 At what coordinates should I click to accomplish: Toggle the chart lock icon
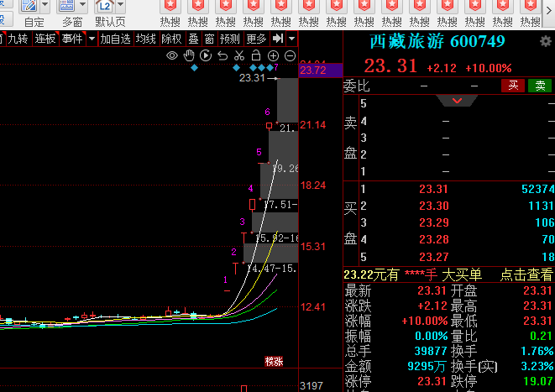pyautogui.click(x=256, y=55)
